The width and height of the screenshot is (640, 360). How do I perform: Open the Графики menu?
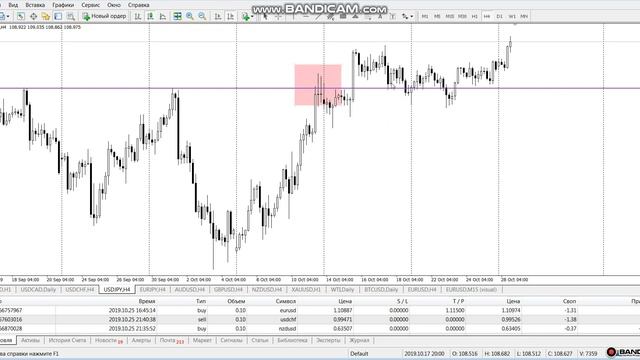tap(63, 5)
